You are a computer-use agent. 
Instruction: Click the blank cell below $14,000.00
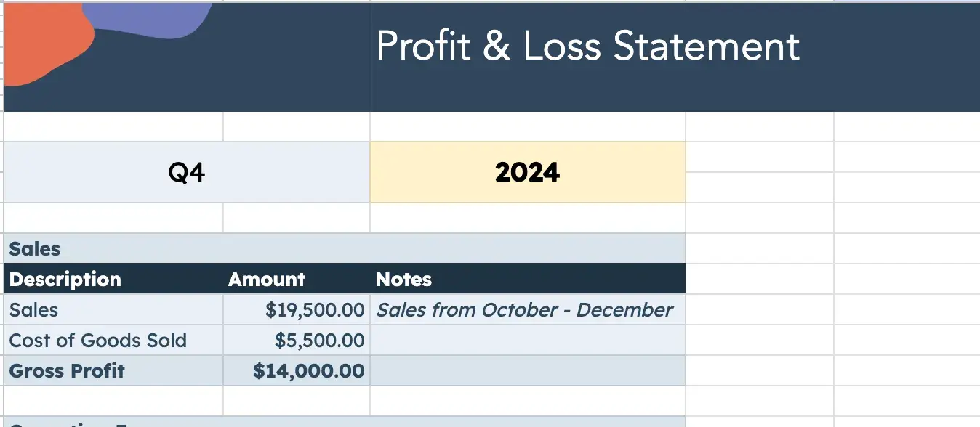coord(296,400)
